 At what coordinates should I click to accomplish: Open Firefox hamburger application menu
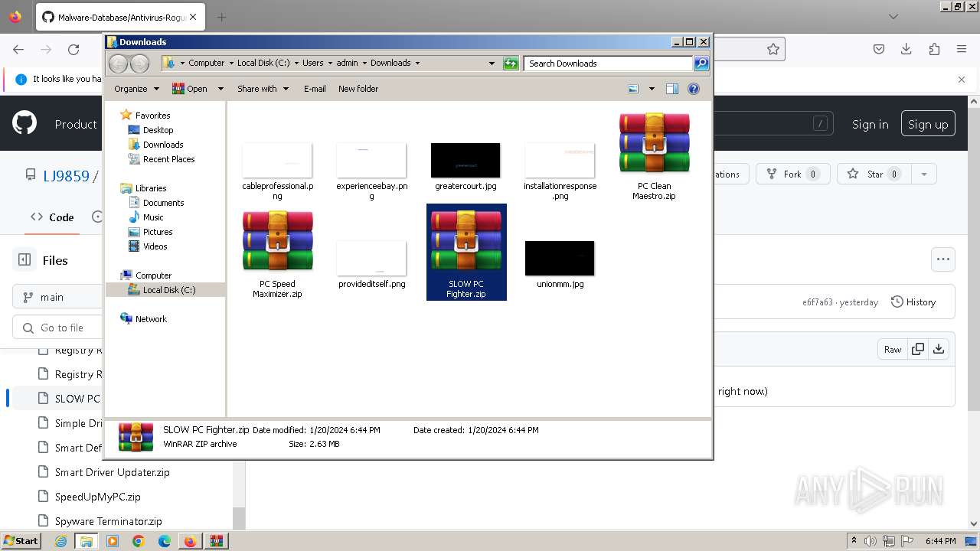pos(962,50)
